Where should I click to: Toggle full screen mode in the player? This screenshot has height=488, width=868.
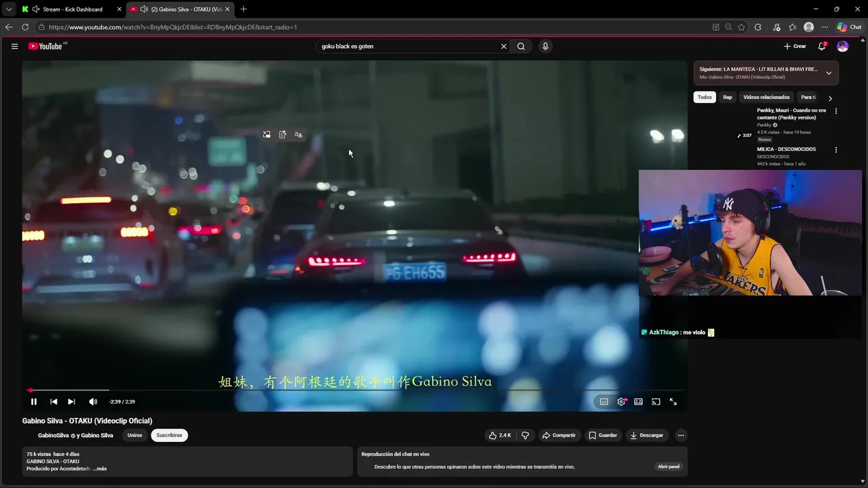click(673, 402)
